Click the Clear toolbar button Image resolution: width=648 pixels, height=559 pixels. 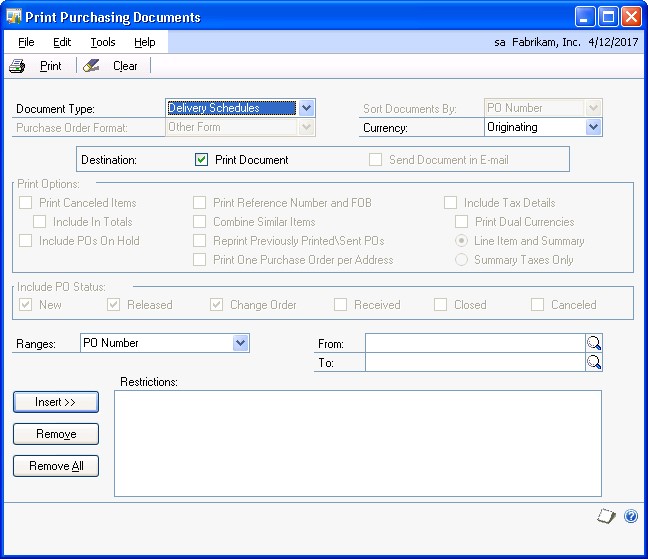click(125, 66)
